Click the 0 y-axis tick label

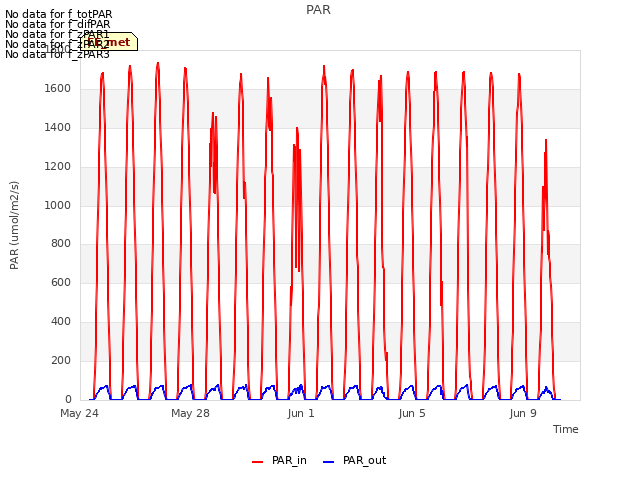coord(68,399)
